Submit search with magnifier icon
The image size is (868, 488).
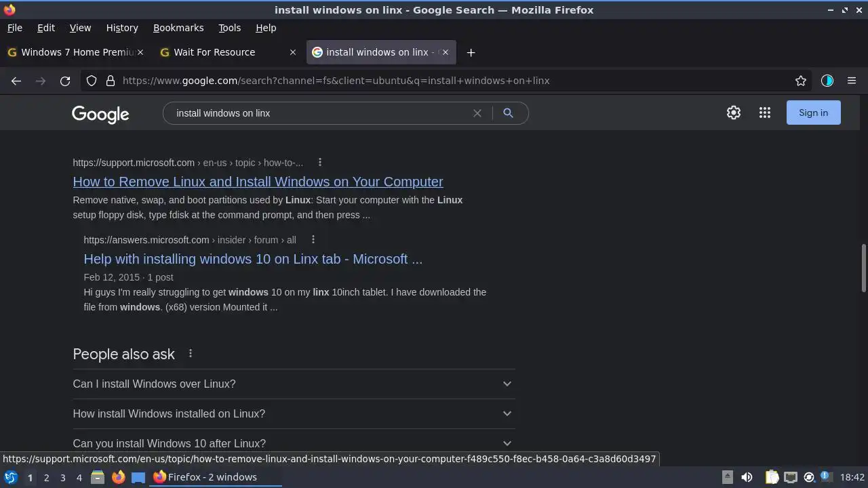pyautogui.click(x=508, y=113)
